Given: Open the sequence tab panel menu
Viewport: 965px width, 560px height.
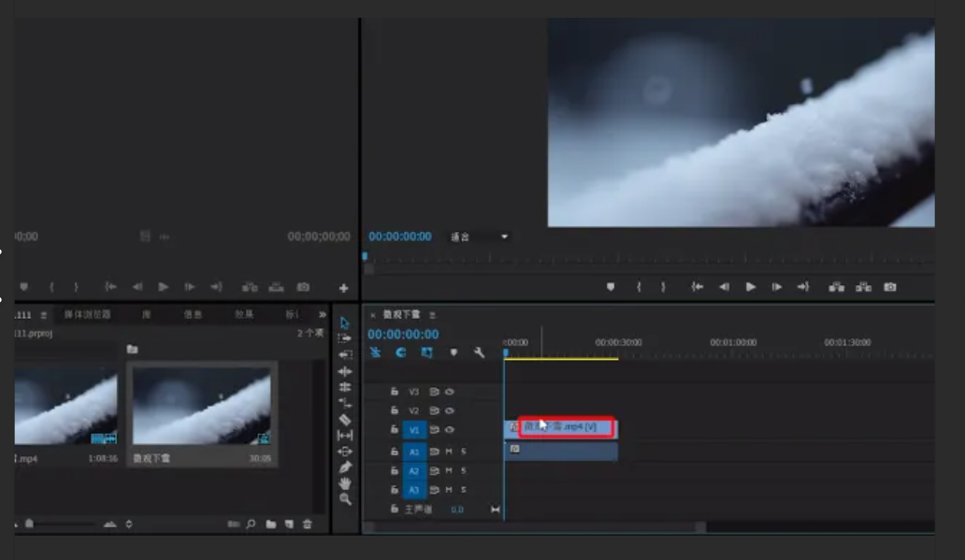Looking at the screenshot, I should pyautogui.click(x=432, y=315).
